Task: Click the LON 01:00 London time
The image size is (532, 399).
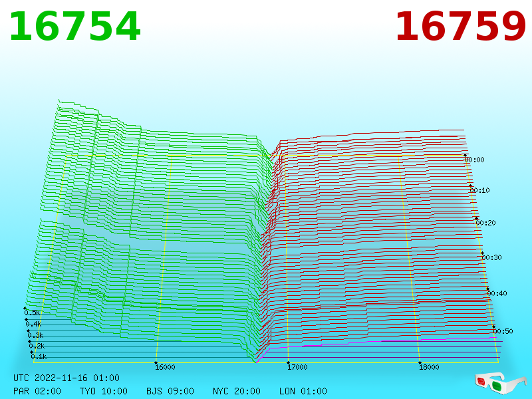Action: pos(303,391)
